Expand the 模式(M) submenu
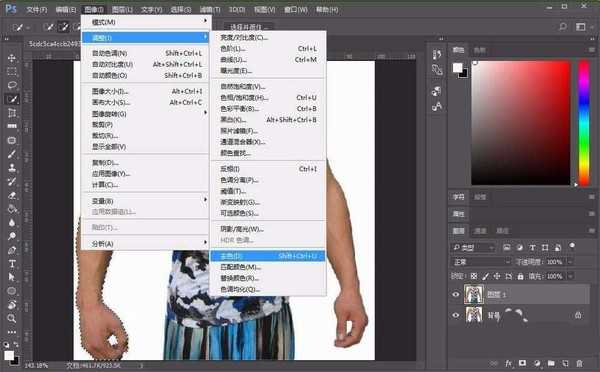 pyautogui.click(x=145, y=22)
